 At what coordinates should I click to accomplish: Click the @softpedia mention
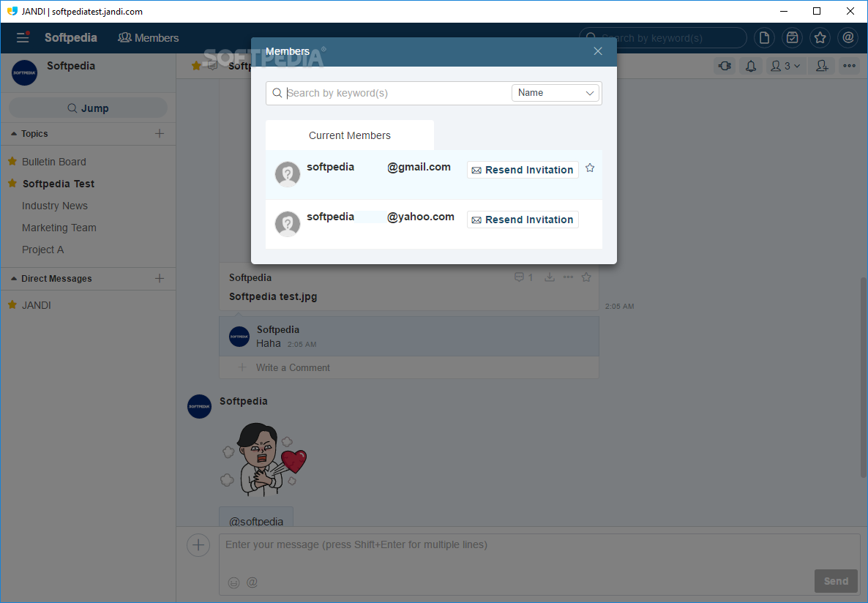[x=255, y=522]
